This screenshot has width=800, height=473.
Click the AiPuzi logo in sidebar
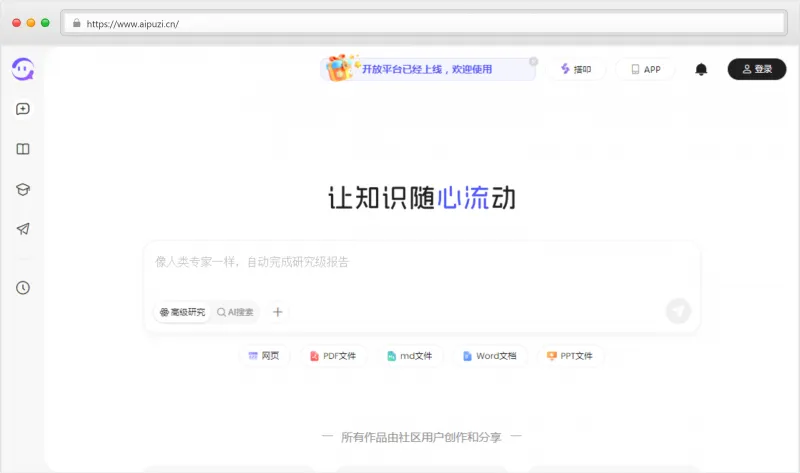[22, 68]
